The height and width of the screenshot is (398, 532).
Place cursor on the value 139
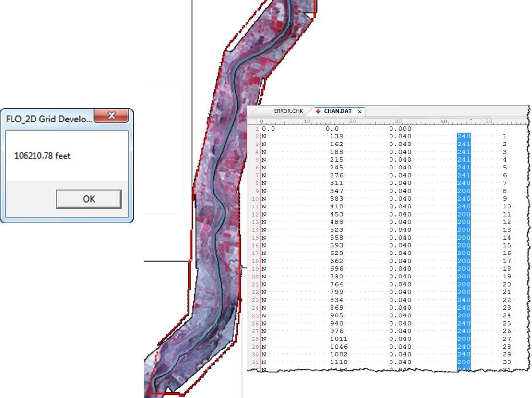(x=336, y=136)
